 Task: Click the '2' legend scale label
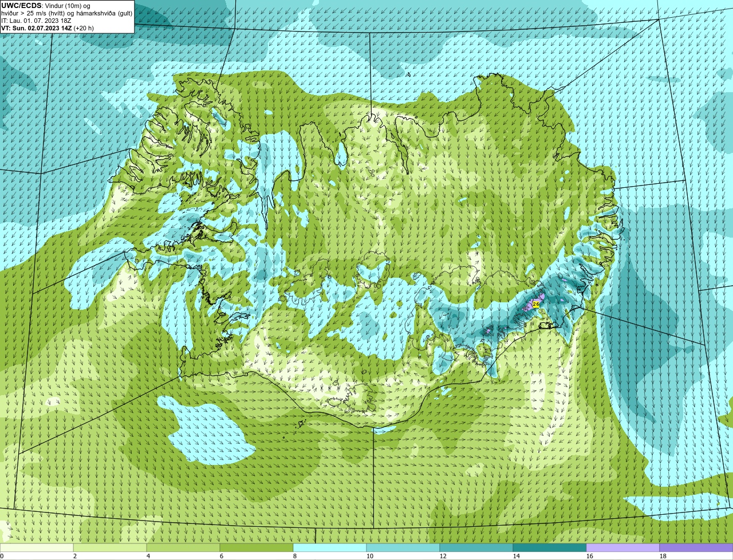(75, 556)
